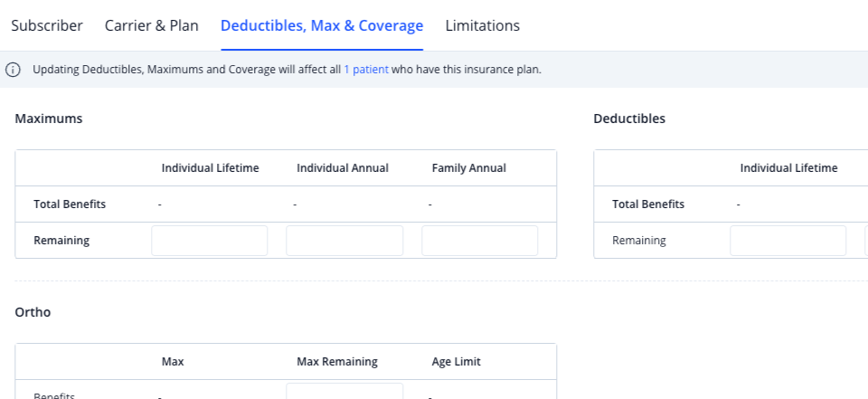The image size is (868, 399).
Task: Click the Age Limit column header
Action: point(456,362)
